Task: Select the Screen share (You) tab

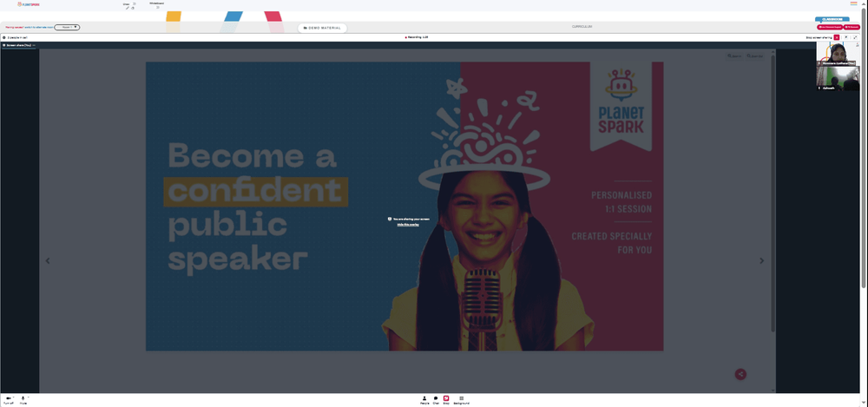Action: pos(19,45)
